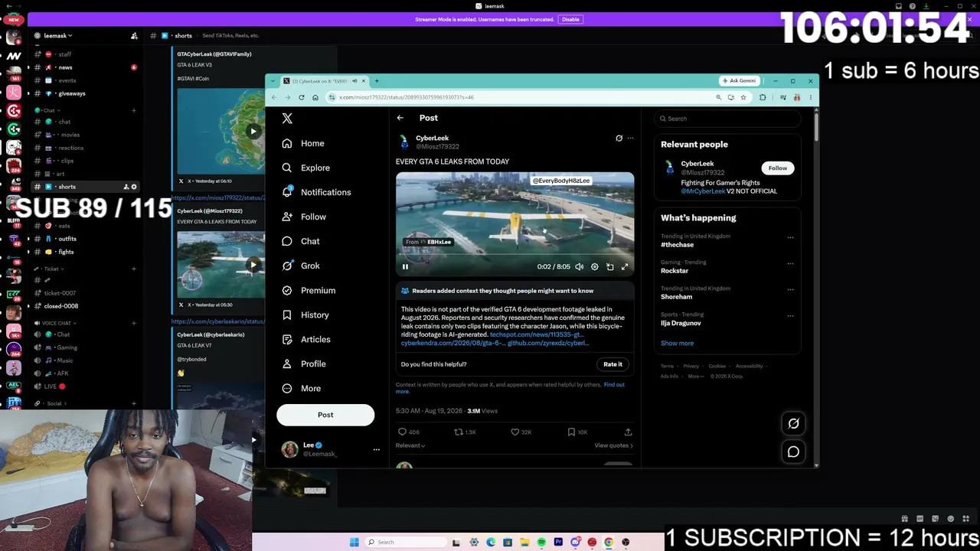The width and height of the screenshot is (980, 551).
Task: Click Show more under What's happening
Action: (x=677, y=344)
